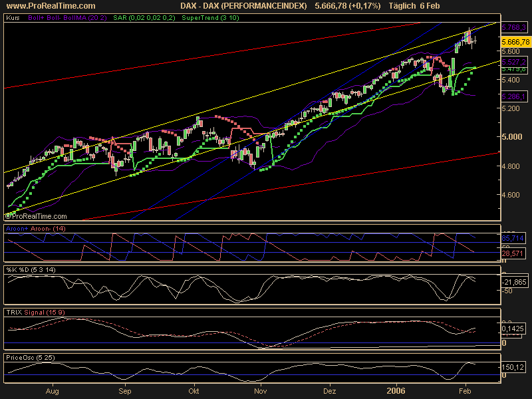The width and height of the screenshot is (532, 399).
Task: Click the green 5.479 SuperTrend value box
Action: pos(514,69)
